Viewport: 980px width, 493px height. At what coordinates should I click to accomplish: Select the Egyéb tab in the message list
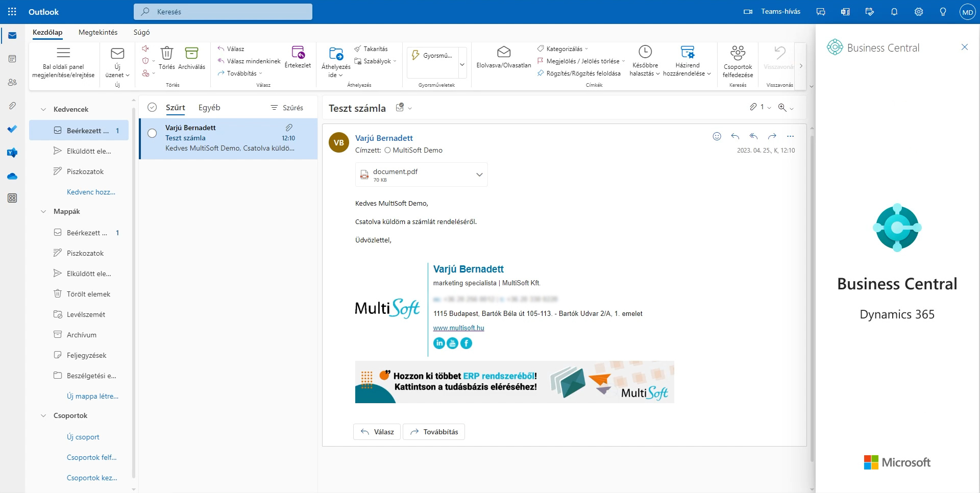pyautogui.click(x=209, y=107)
